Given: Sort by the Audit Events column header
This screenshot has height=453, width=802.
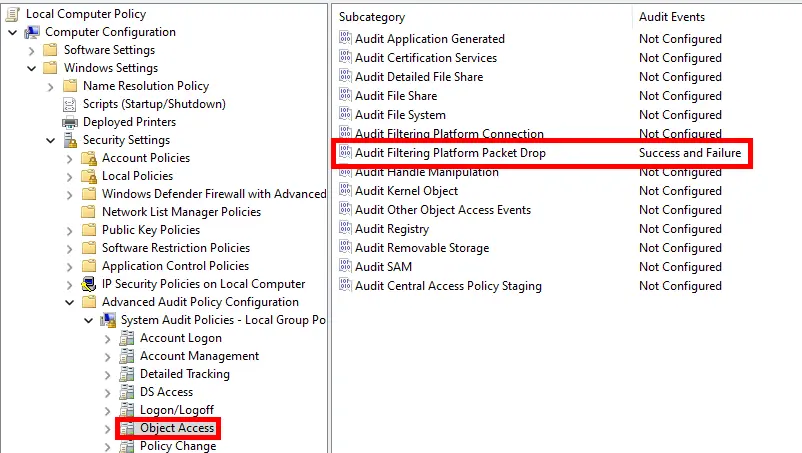Looking at the screenshot, I should point(672,17).
